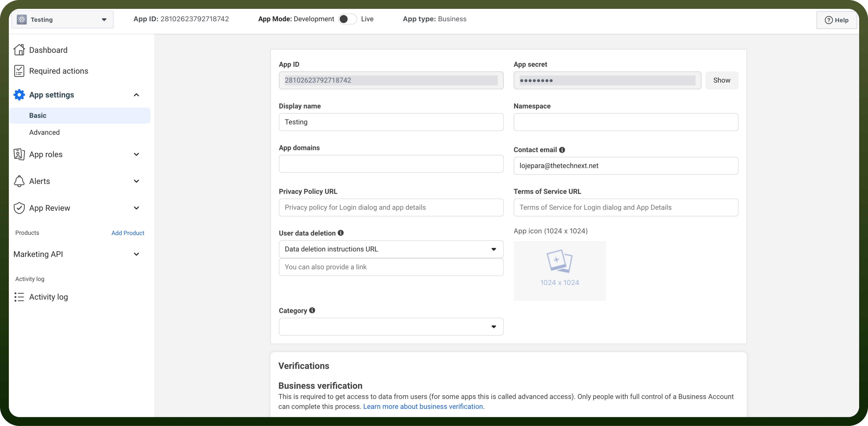
Task: Select Basic under App settings
Action: coord(80,116)
